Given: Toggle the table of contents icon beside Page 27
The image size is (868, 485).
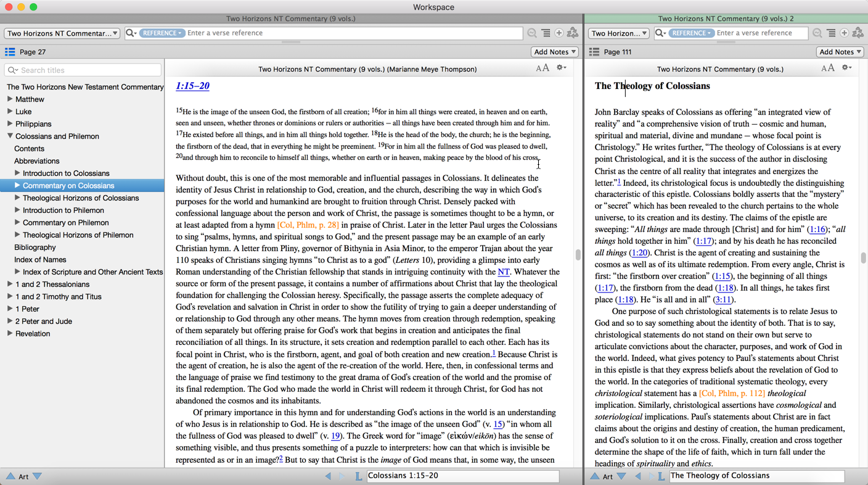Looking at the screenshot, I should tap(10, 52).
